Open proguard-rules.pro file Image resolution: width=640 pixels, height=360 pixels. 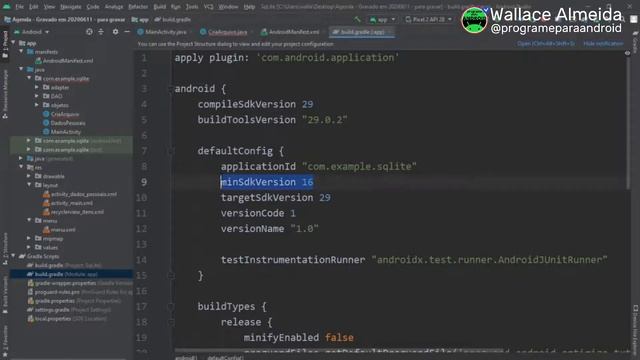point(80,292)
